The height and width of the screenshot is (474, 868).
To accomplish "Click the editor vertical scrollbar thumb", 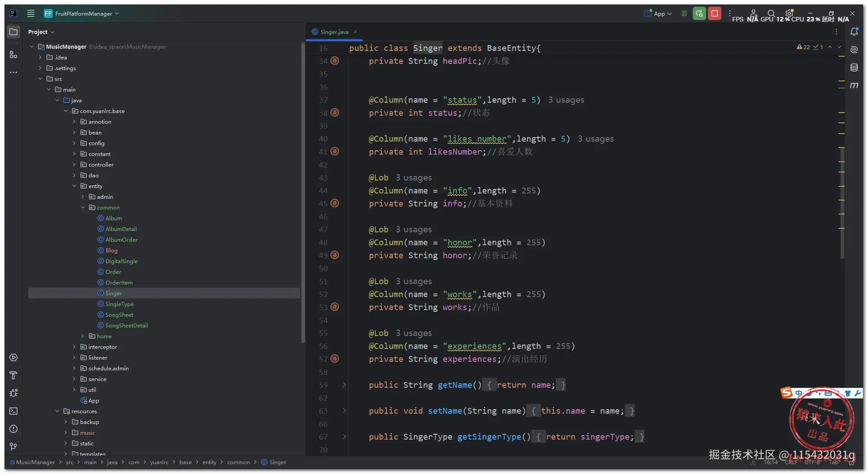I will coord(842,203).
